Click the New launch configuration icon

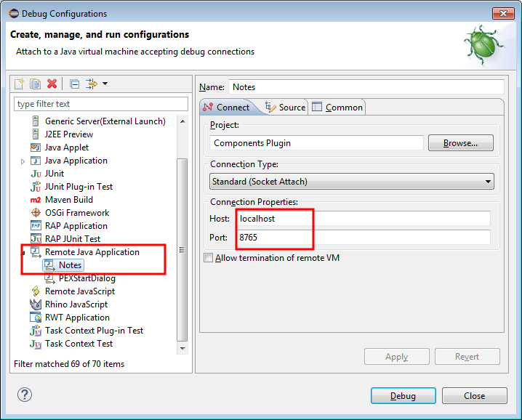pos(20,84)
